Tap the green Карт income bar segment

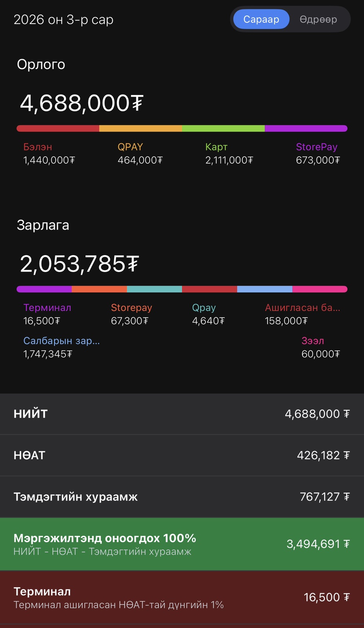tap(223, 128)
